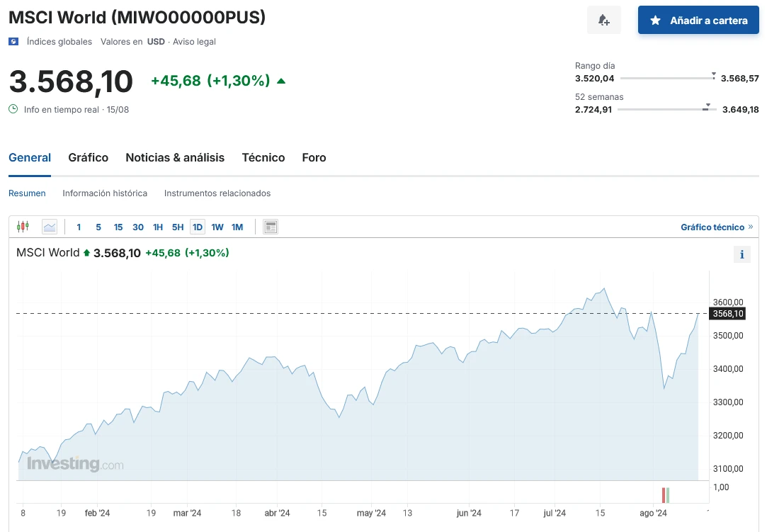The height and width of the screenshot is (532, 767).
Task: Switch chart to area line view
Action: [50, 227]
